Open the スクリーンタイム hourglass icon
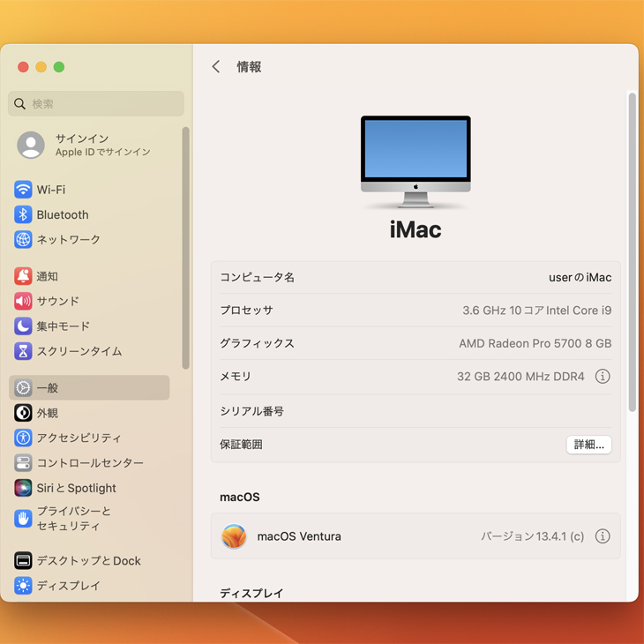This screenshot has height=644, width=644. pyautogui.click(x=23, y=351)
